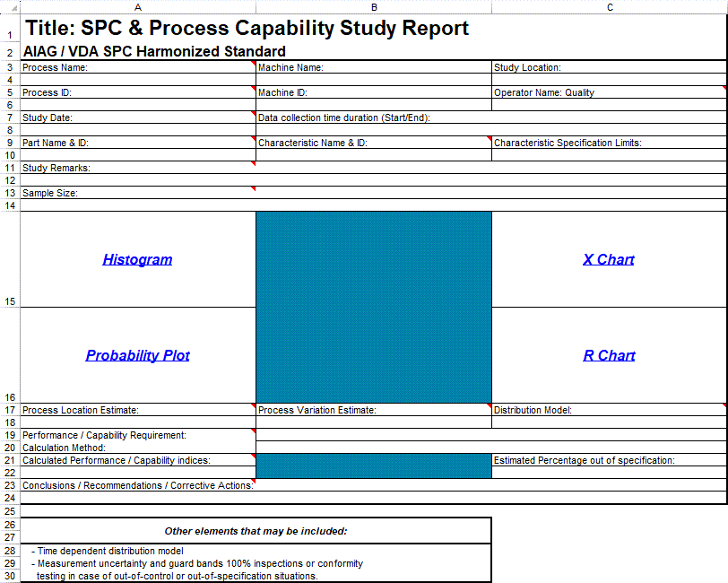Click the Other elements that may be included heading

(x=256, y=530)
